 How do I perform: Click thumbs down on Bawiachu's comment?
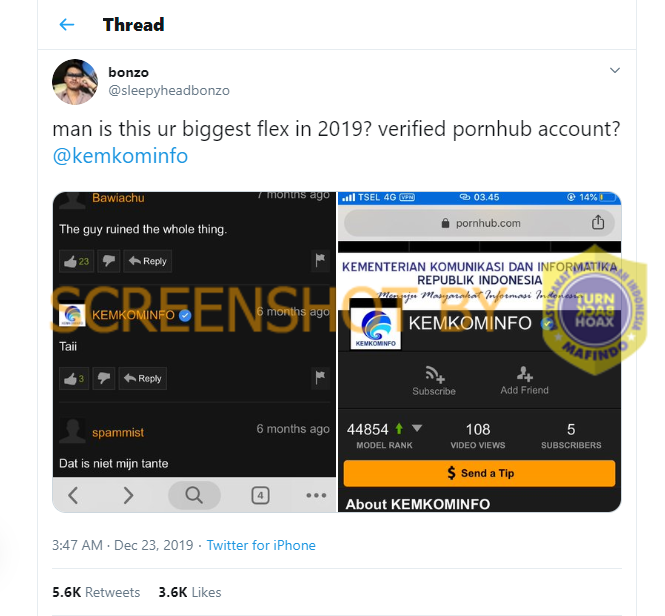point(108,261)
